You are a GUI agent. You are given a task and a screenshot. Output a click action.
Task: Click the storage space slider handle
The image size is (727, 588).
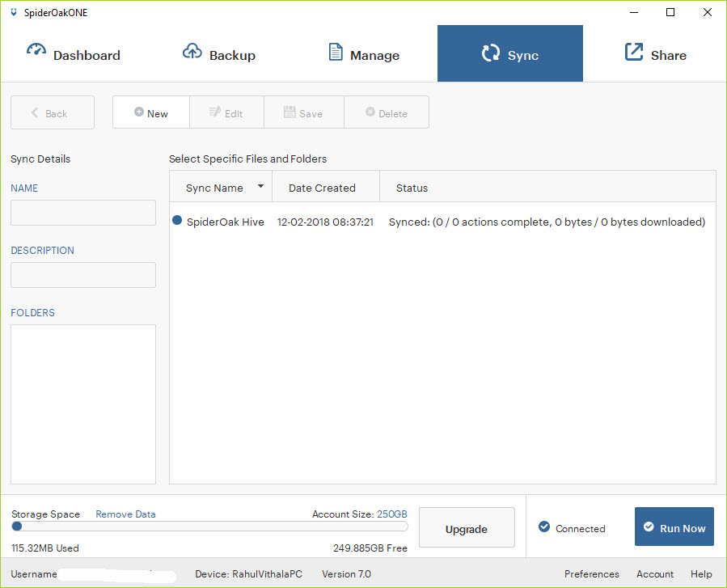coord(17,527)
